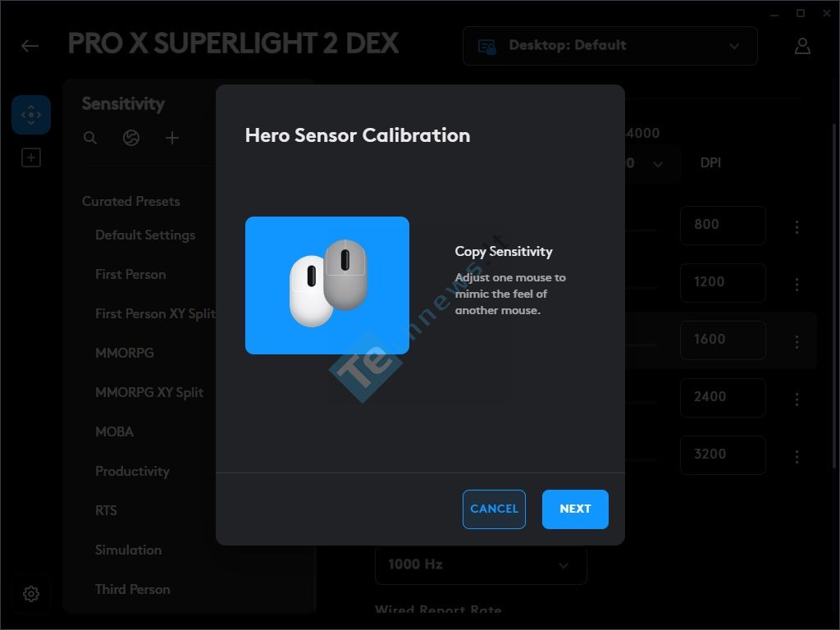Expand the DPI range dropdown chevron
The height and width of the screenshot is (630, 840).
pos(657,163)
